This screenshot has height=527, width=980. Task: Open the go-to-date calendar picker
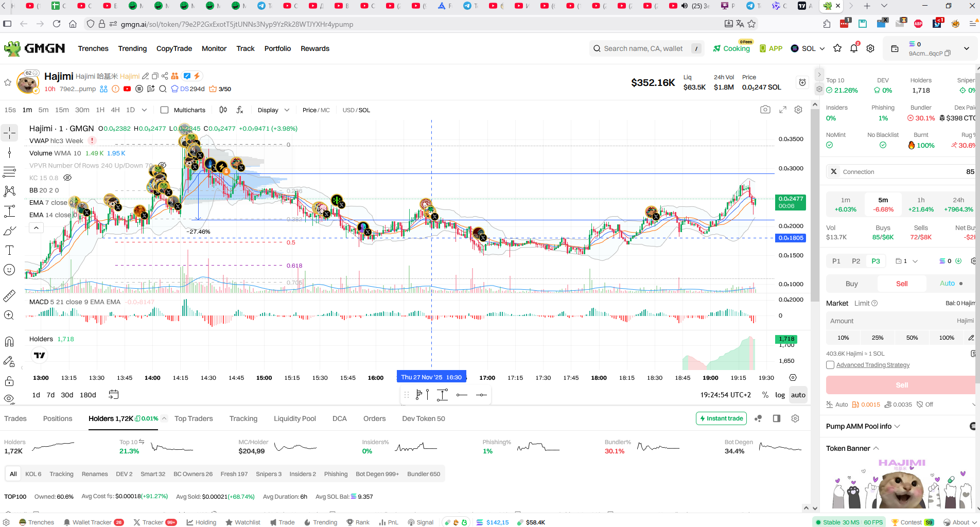(114, 395)
